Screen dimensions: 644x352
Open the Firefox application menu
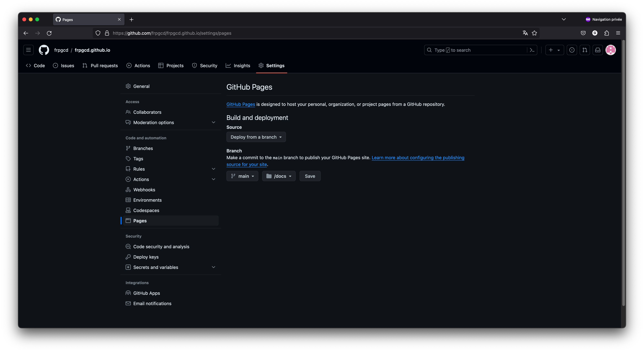tap(618, 33)
